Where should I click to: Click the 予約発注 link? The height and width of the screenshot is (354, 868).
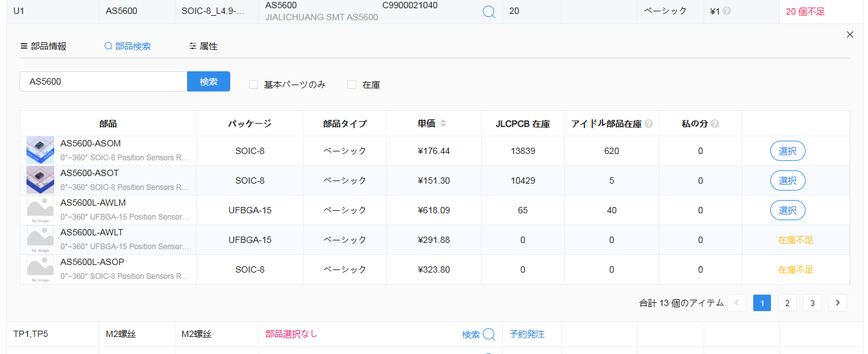click(x=527, y=334)
